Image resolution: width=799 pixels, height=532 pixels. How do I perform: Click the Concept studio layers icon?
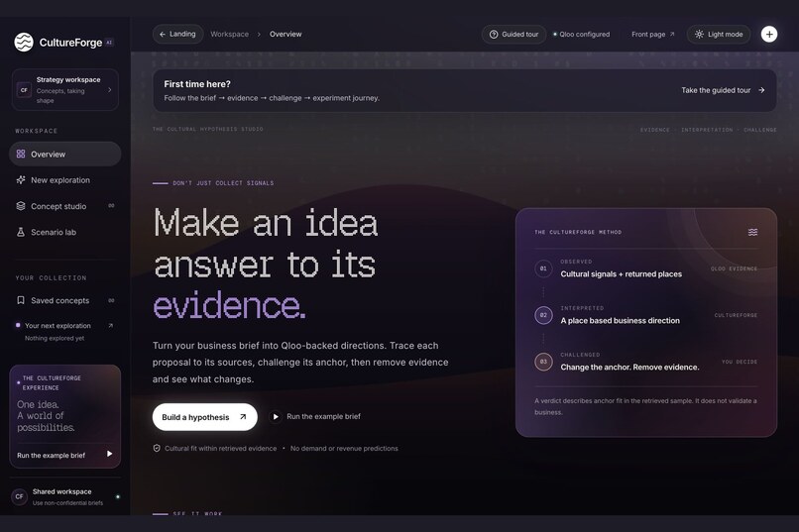tap(21, 206)
